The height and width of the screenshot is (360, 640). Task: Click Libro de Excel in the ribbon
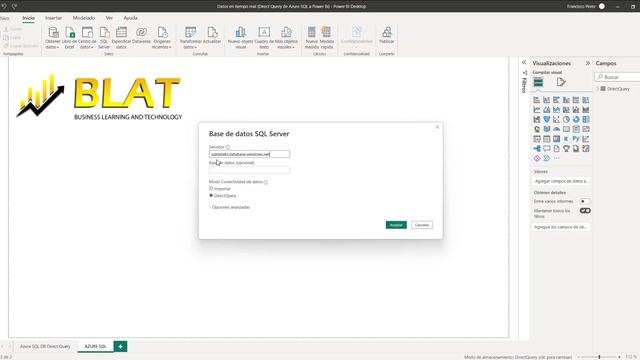point(69,38)
